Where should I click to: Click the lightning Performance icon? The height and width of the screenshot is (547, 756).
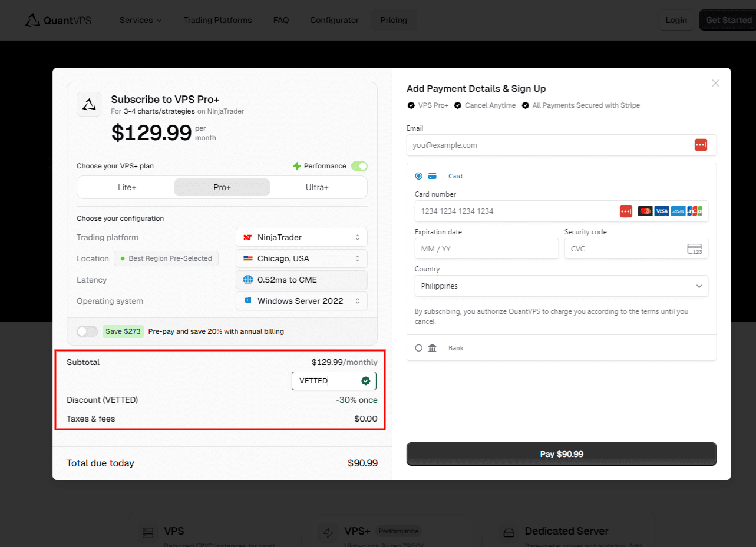click(297, 165)
